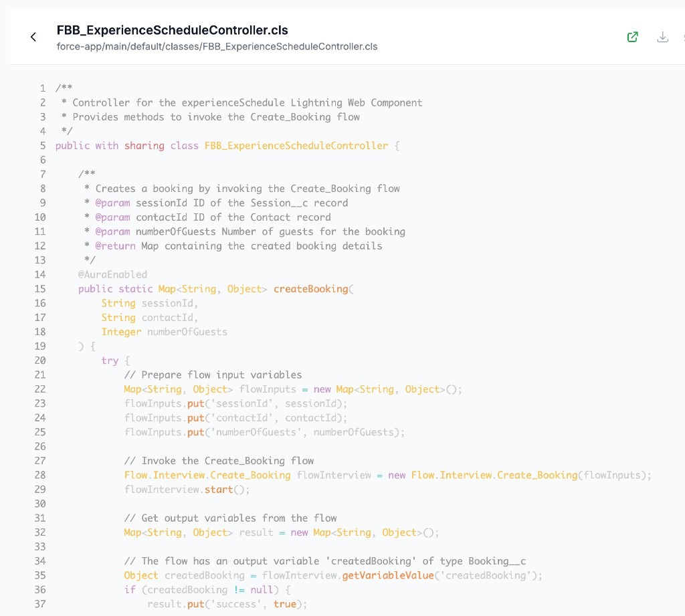
Task: Click line number 5
Action: (x=43, y=146)
